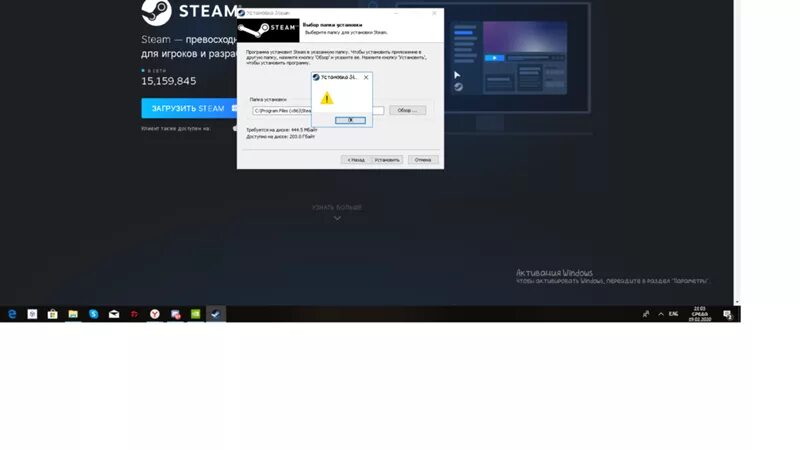Click the Steam icon in installer title bar
Image resolution: width=800 pixels, height=450 pixels.
(x=241, y=13)
